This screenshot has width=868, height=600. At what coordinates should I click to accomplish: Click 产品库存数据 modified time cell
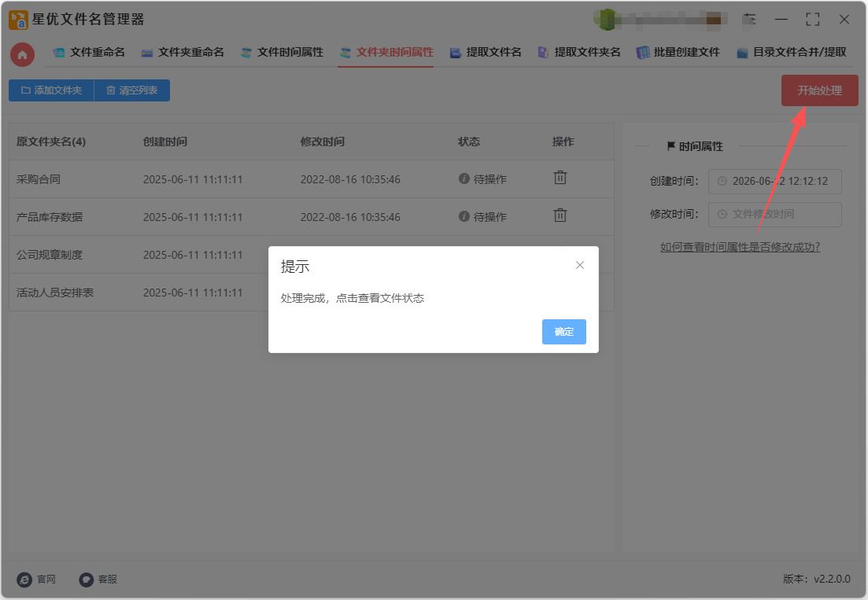point(350,217)
